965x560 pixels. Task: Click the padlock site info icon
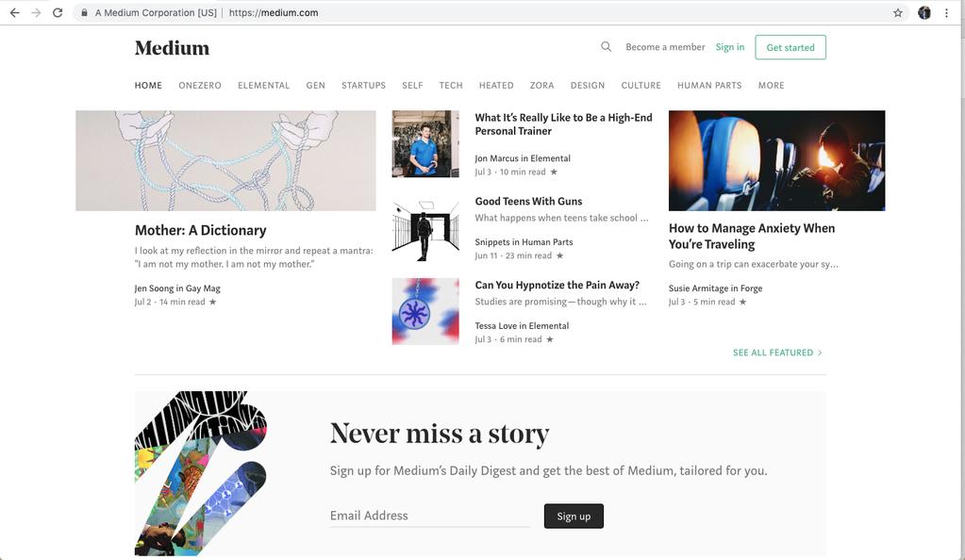[84, 12]
